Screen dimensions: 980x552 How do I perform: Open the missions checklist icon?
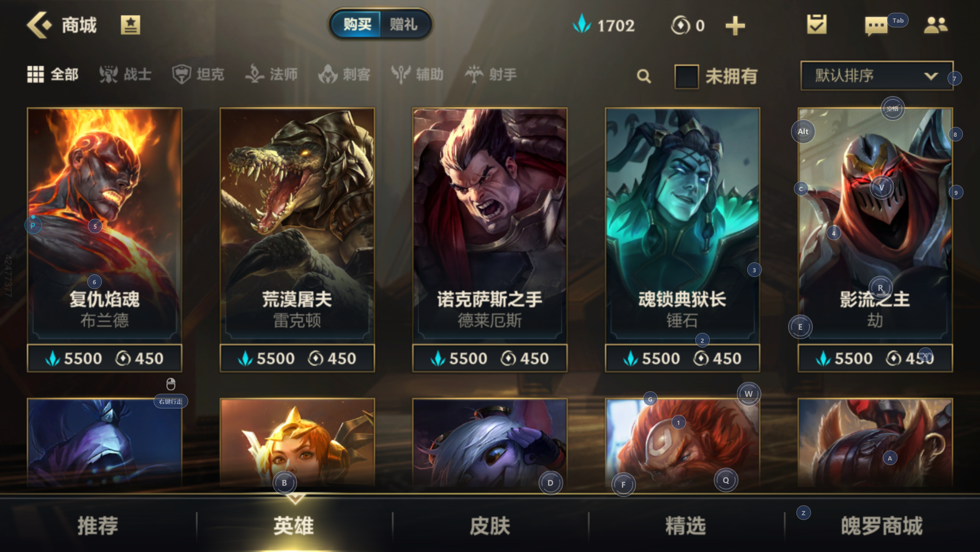coord(817,25)
